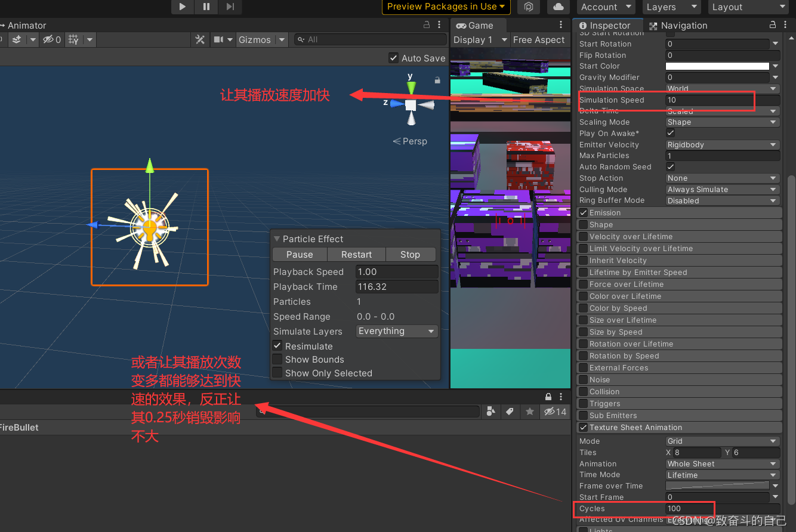Image resolution: width=796 pixels, height=532 pixels.
Task: Open the Free Aspect dropdown
Action: [539, 39]
